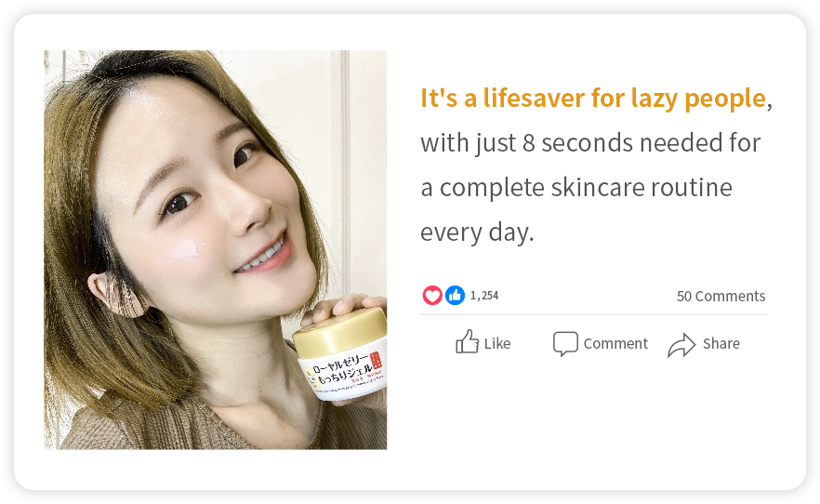Click the cream dab on the cheek

click(x=184, y=250)
